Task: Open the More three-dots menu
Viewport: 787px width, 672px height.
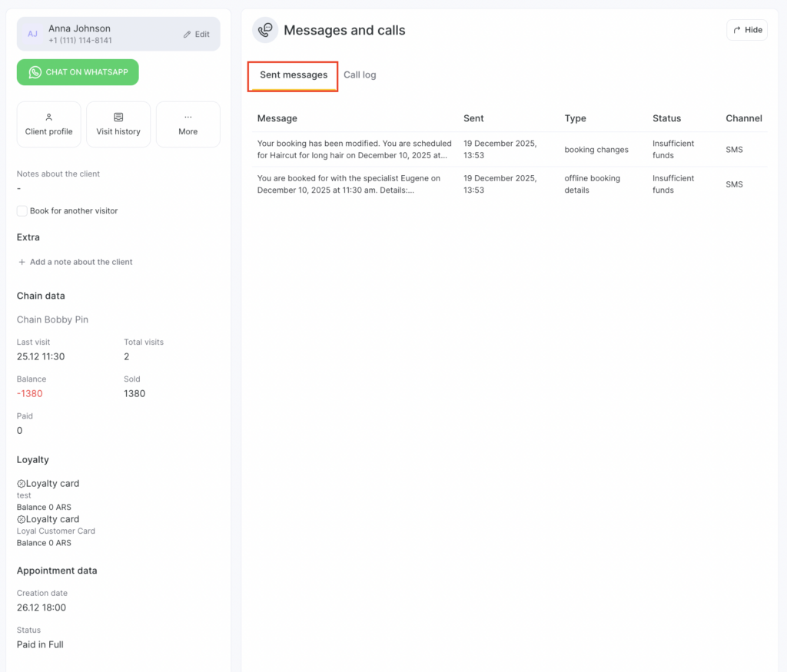Action: [188, 117]
